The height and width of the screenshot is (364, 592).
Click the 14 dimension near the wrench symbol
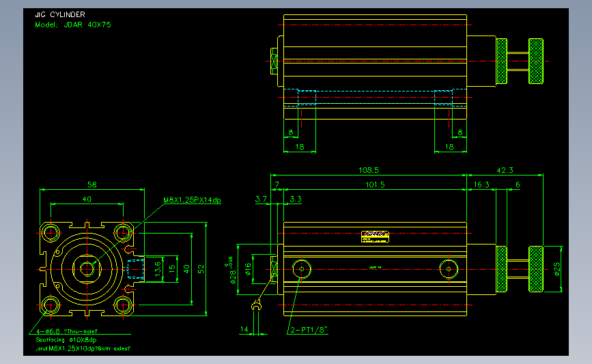click(244, 329)
